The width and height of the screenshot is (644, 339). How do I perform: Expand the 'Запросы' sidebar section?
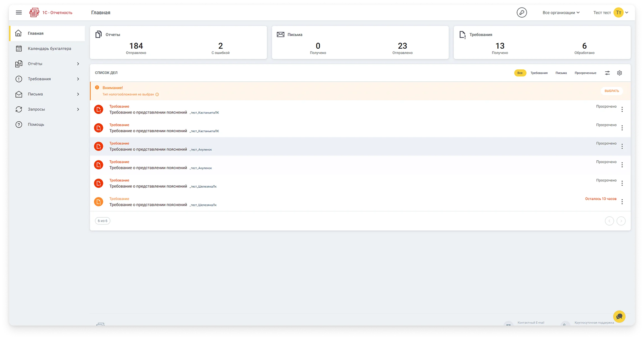tap(47, 109)
